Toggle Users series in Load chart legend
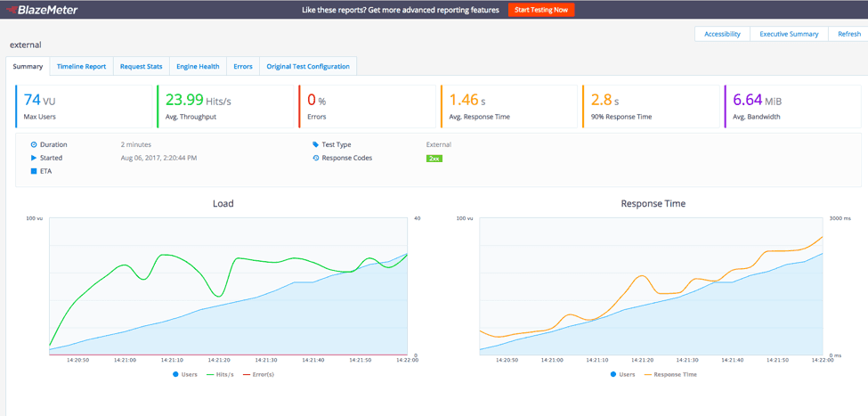The image size is (868, 416). (x=187, y=374)
